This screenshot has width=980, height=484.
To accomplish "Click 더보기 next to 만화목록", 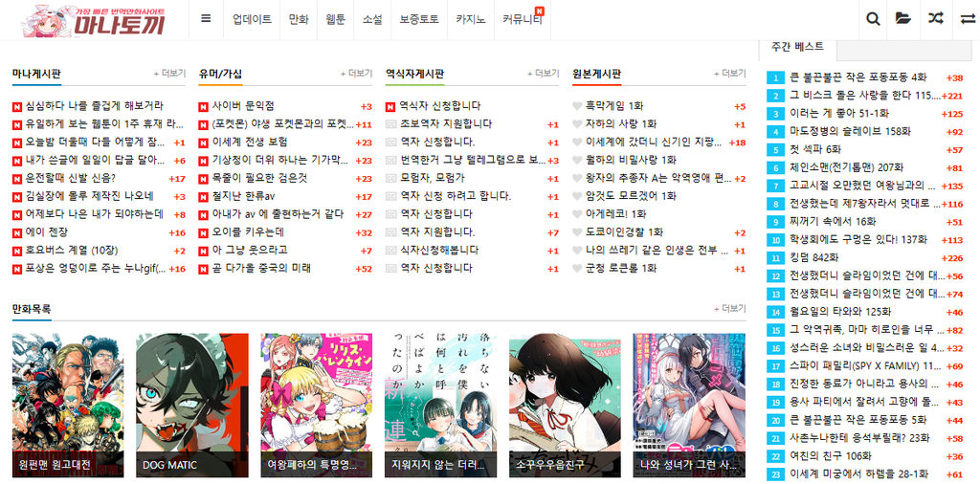I will coord(730,309).
